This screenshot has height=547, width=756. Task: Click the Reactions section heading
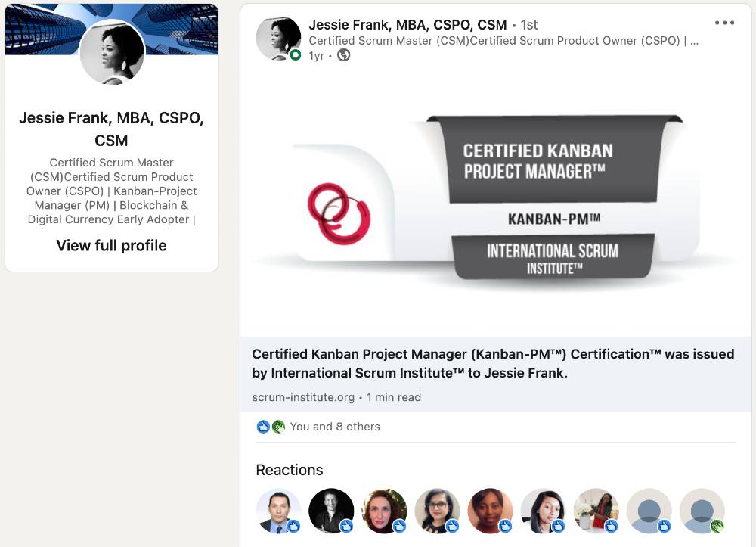(x=290, y=470)
